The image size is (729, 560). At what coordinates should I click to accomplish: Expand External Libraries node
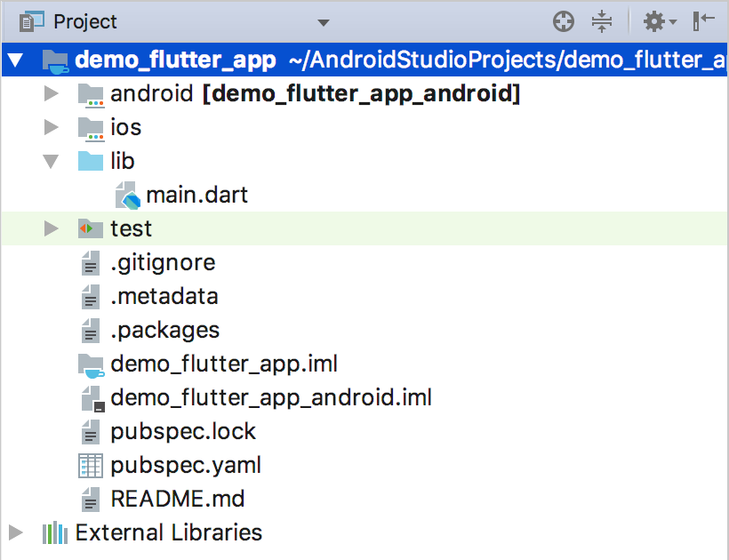pos(15,532)
